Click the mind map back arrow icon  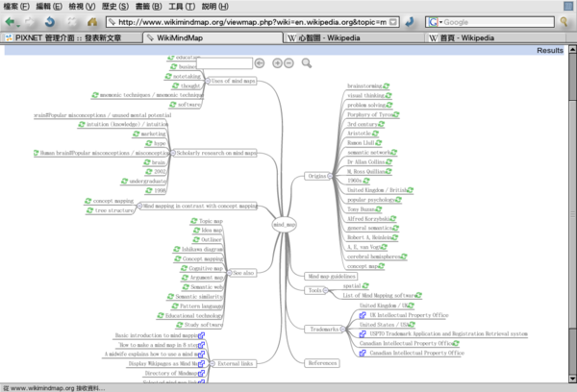coord(260,63)
